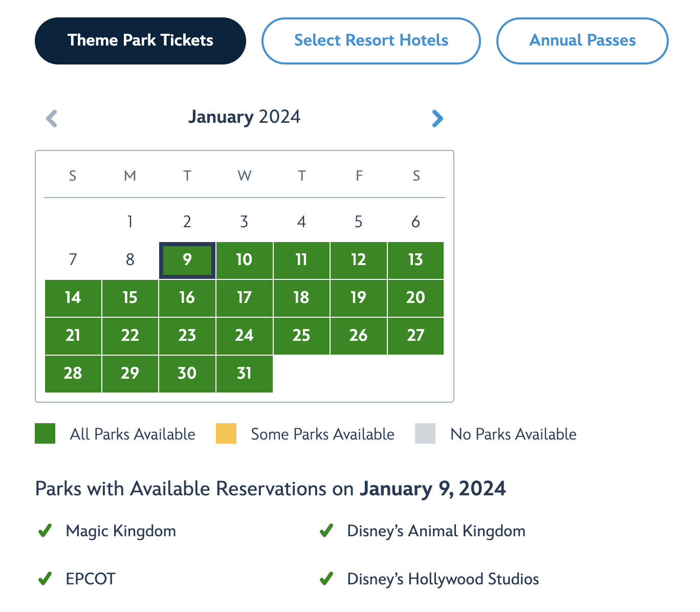Image resolution: width=700 pixels, height=612 pixels.
Task: Click the green checkmark beside EPCOT
Action: 45,579
